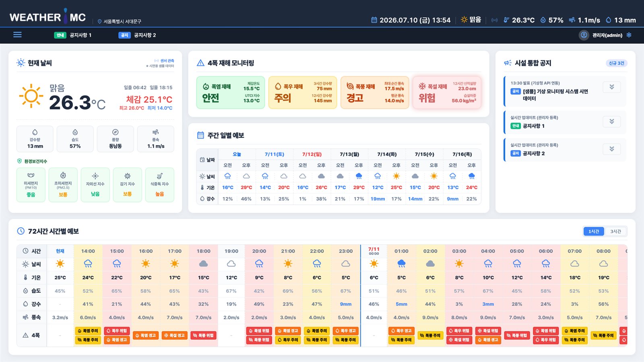Expand the 공지사항 2 notice in 시설 통합 공지

pyautogui.click(x=612, y=149)
